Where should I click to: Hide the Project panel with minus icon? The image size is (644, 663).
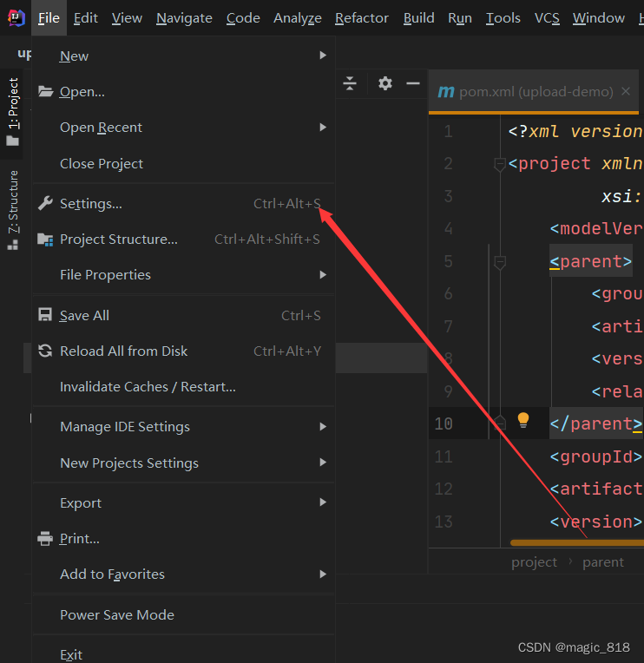tap(413, 83)
